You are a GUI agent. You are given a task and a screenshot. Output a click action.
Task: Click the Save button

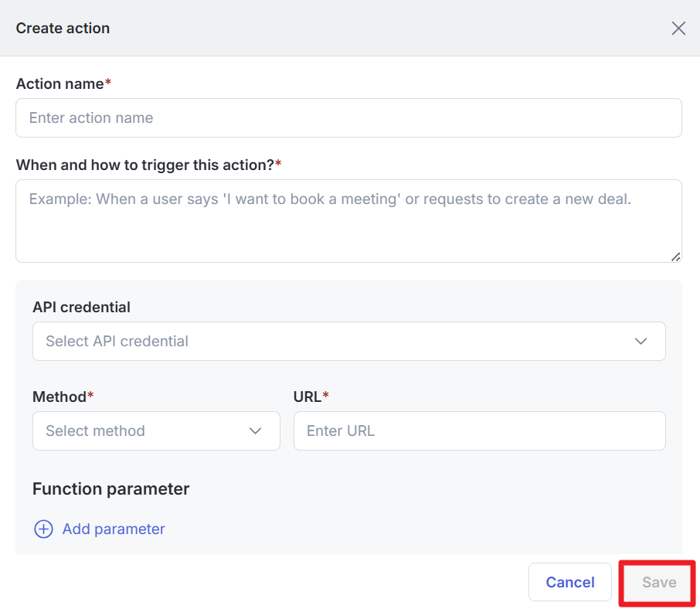pyautogui.click(x=658, y=582)
